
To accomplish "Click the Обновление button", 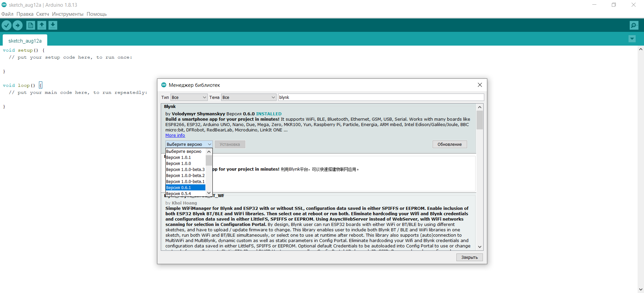I will click(450, 144).
